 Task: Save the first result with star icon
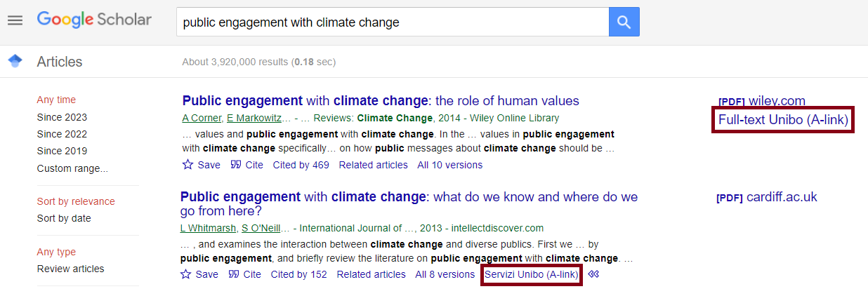201,165
